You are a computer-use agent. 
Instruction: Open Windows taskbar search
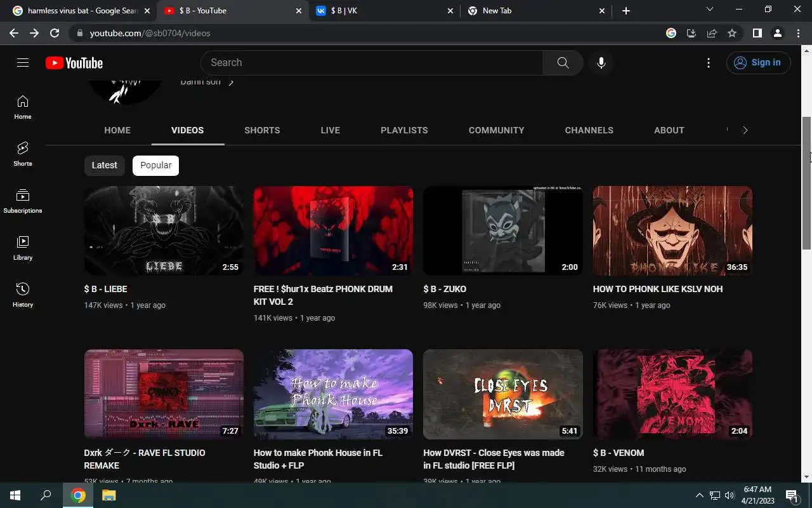tap(46, 495)
